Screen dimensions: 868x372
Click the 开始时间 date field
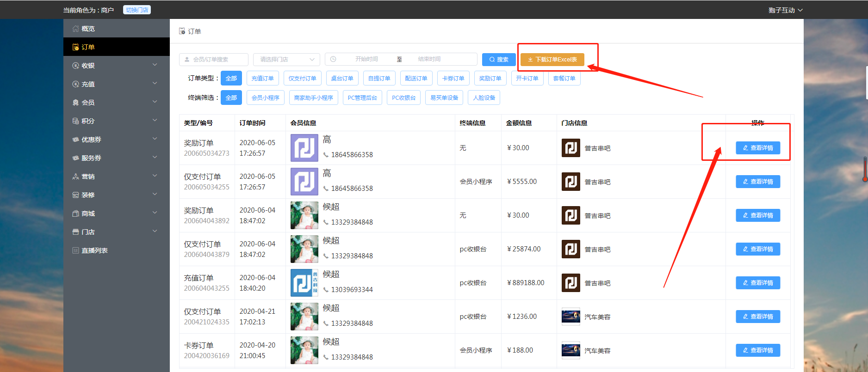coord(366,60)
